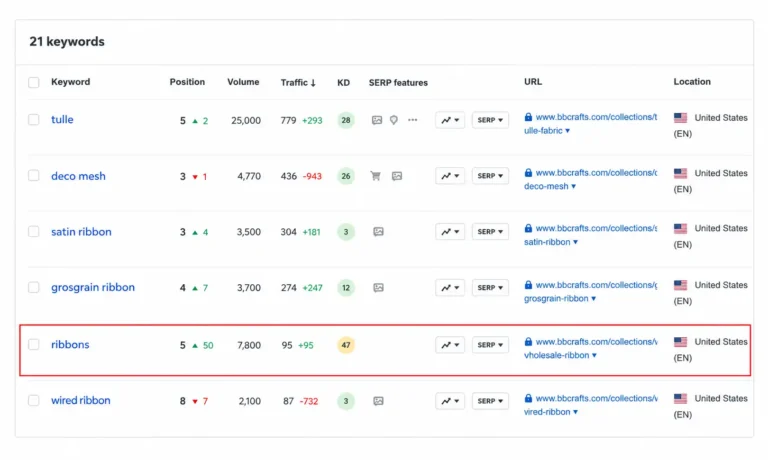Open position history chart dropdown for satin ribbon

click(x=450, y=232)
